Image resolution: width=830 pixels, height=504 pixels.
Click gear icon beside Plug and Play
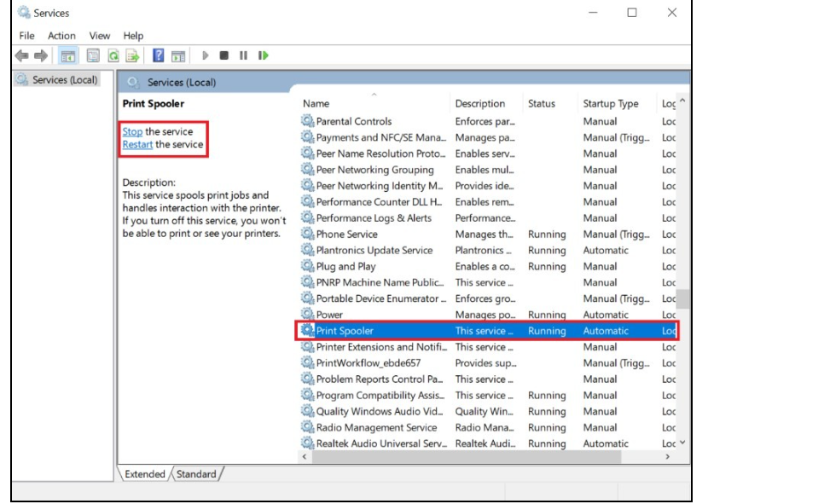(x=308, y=266)
